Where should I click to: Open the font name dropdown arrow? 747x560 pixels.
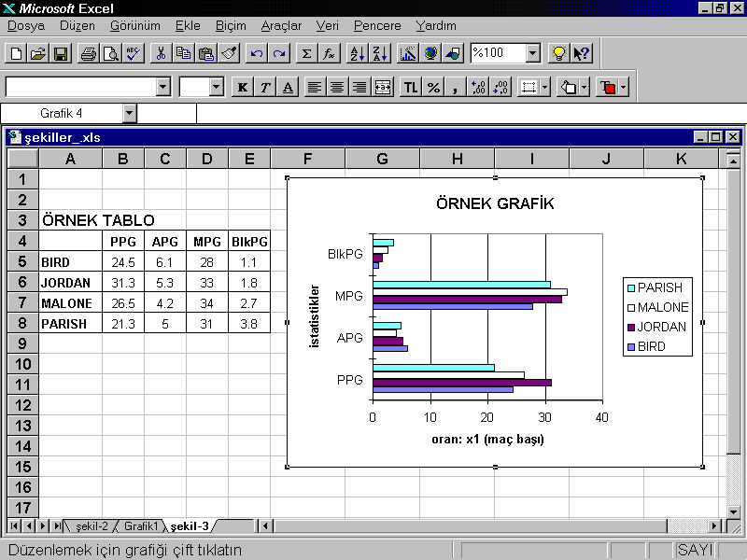point(162,87)
